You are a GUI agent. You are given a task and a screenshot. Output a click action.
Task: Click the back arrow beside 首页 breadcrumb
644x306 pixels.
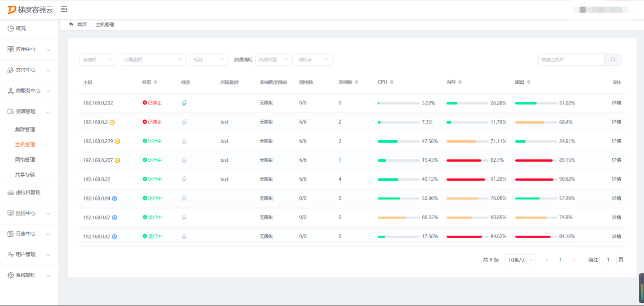click(x=71, y=24)
